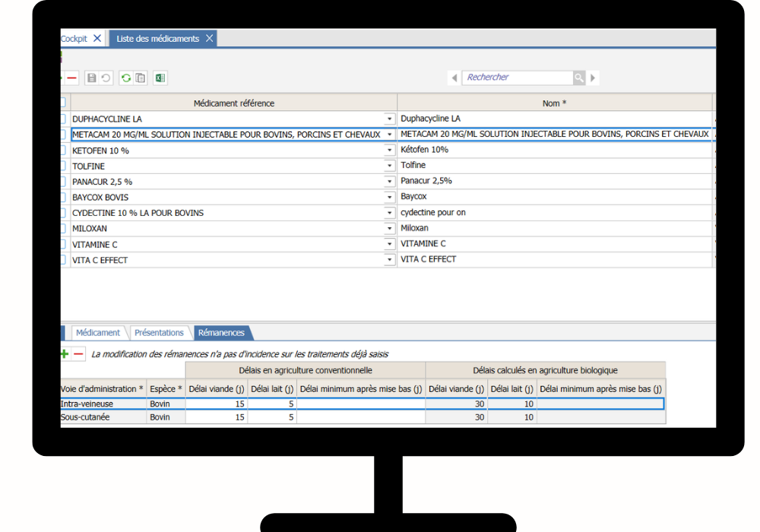
Task: Tick the checkbox for the BAYCOX BOVIS row
Action: (x=63, y=197)
